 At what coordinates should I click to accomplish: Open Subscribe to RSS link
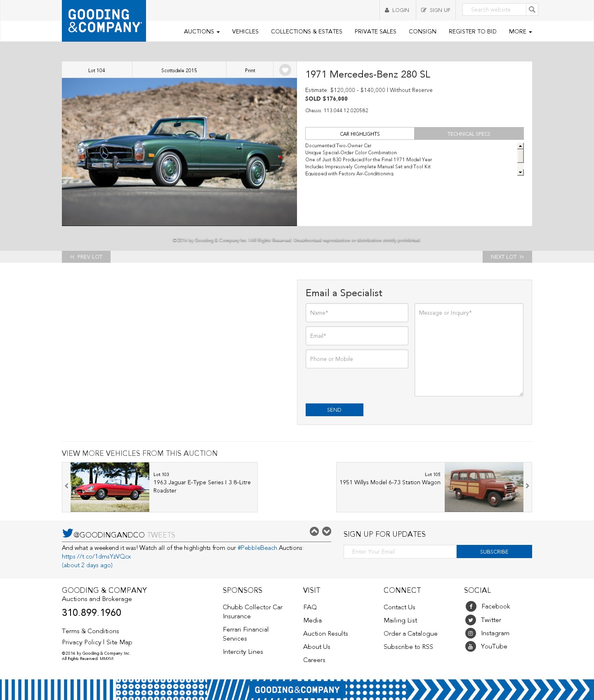[x=408, y=647]
